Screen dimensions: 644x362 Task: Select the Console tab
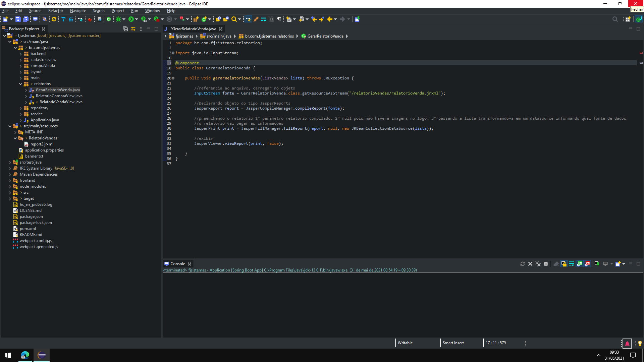pos(177,264)
